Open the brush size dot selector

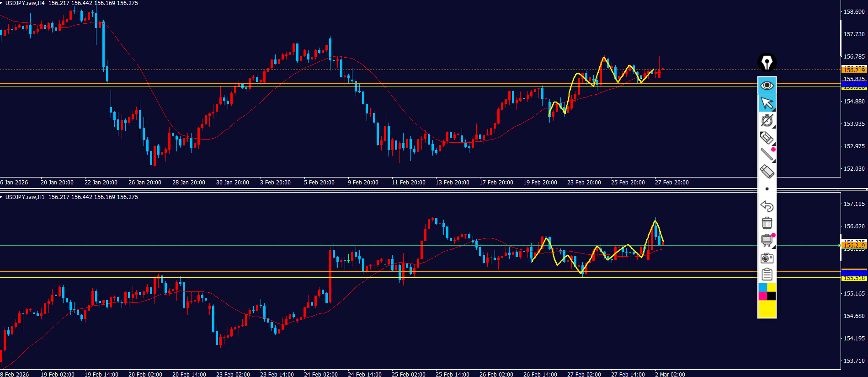(x=767, y=189)
